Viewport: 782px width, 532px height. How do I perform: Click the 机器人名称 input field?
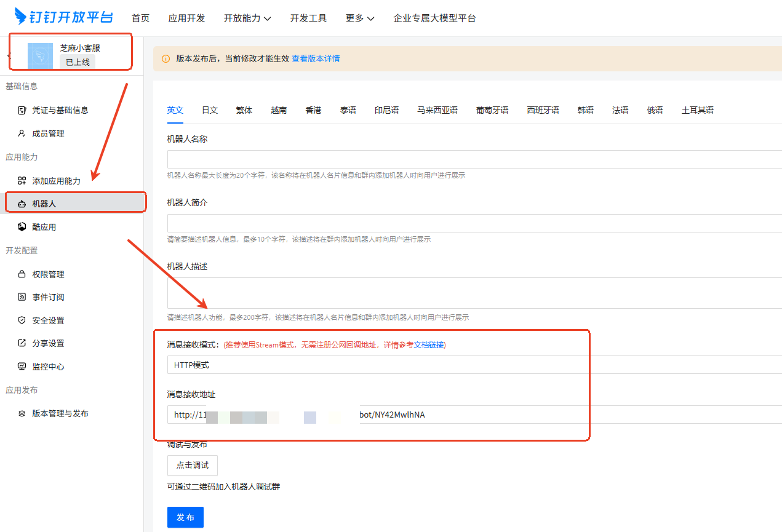(474, 159)
